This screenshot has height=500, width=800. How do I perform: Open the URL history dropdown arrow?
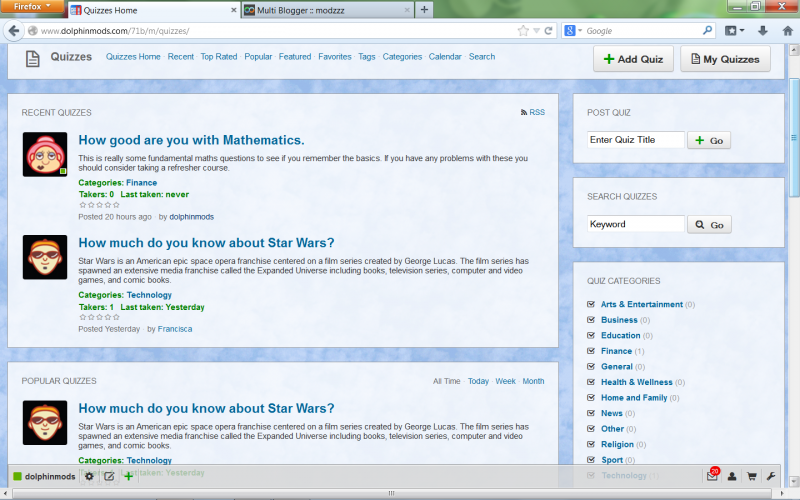[536, 31]
